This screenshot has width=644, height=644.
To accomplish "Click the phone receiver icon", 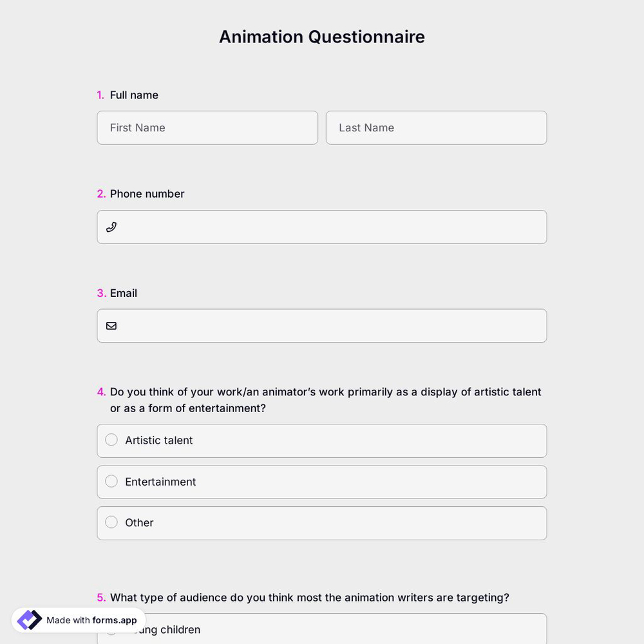I will pos(111,227).
